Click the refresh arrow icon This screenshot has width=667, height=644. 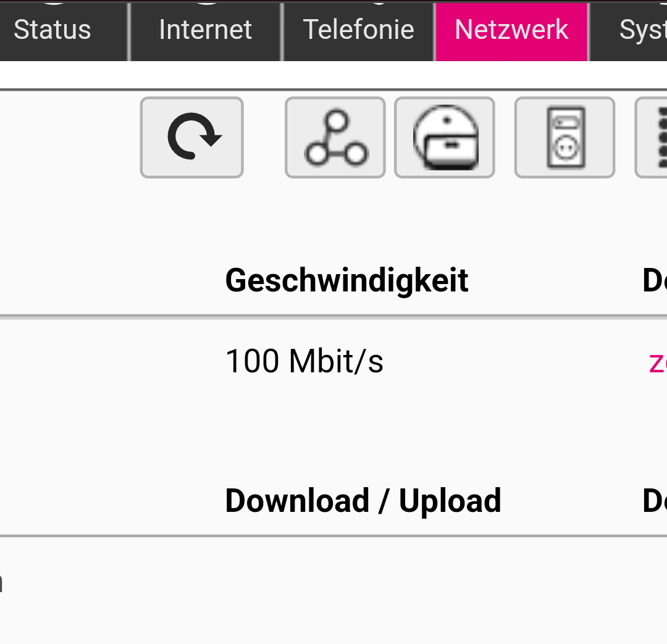pyautogui.click(x=192, y=137)
